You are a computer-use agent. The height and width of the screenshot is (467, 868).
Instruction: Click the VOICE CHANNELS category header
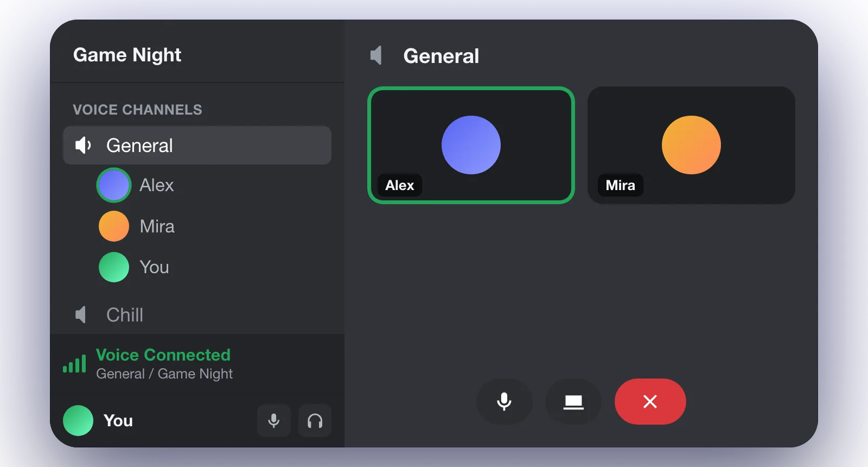[x=137, y=110]
